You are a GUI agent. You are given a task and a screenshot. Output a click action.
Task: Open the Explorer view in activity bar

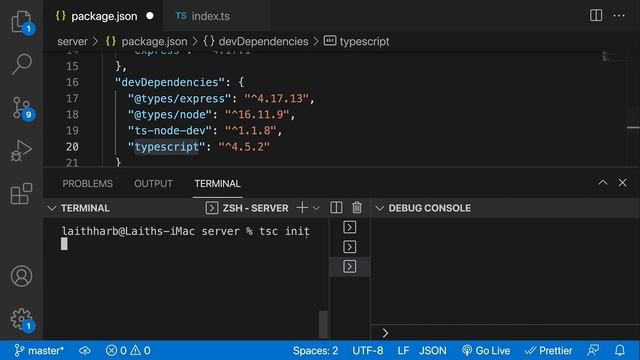[x=21, y=21]
